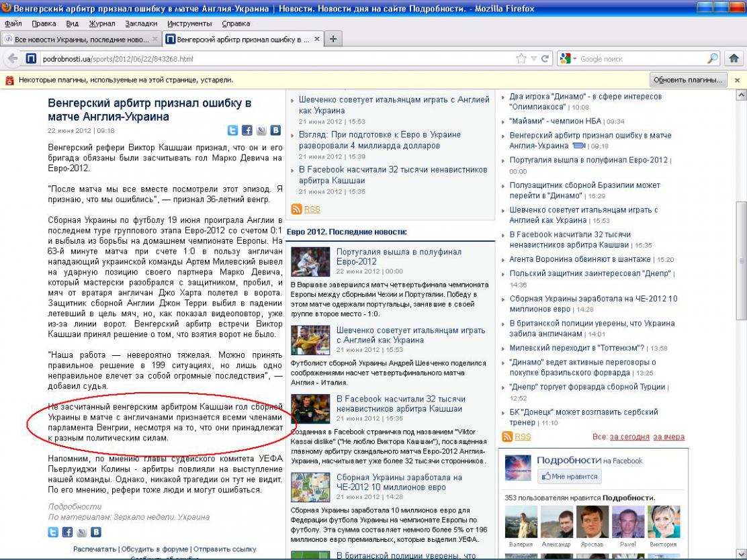Click the 'Отправить ссылку' link

pyautogui.click(x=224, y=549)
